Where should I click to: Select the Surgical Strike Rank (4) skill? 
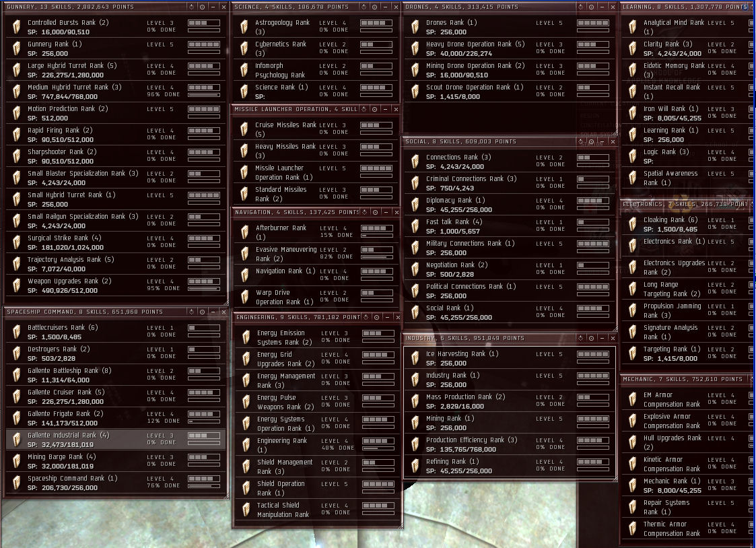tap(116, 242)
